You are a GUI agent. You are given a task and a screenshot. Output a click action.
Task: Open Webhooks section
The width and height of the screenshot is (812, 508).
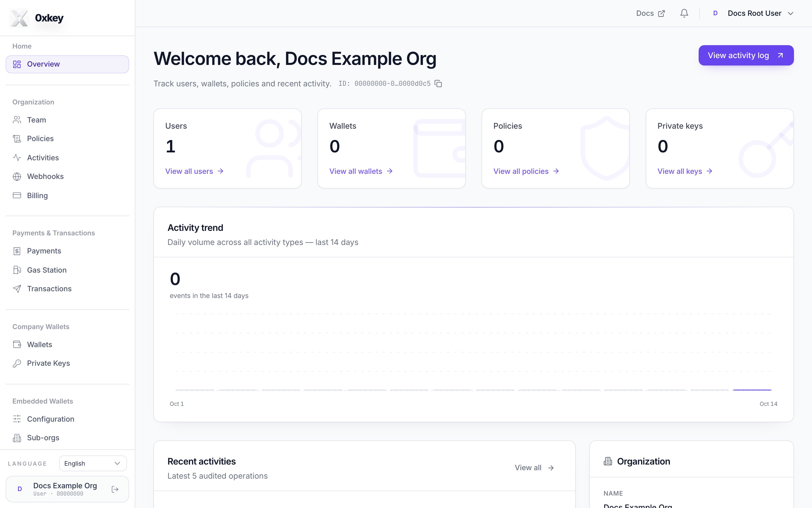coord(67,176)
